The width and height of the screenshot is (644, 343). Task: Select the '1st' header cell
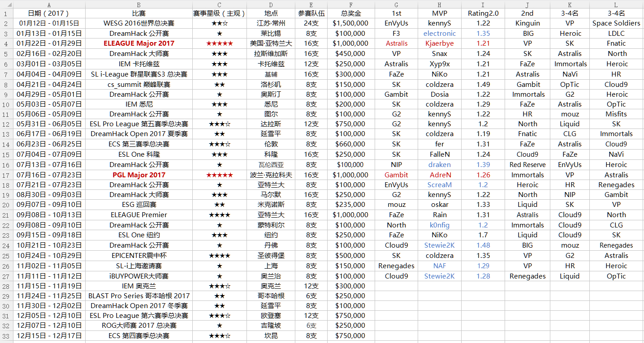pyautogui.click(x=396, y=13)
